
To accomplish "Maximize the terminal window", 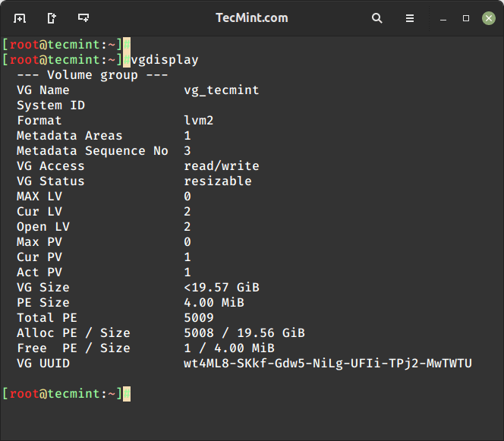I will coord(466,17).
